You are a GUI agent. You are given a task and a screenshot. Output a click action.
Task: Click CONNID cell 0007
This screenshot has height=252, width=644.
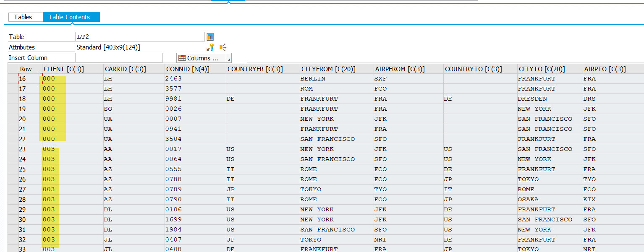pos(195,119)
